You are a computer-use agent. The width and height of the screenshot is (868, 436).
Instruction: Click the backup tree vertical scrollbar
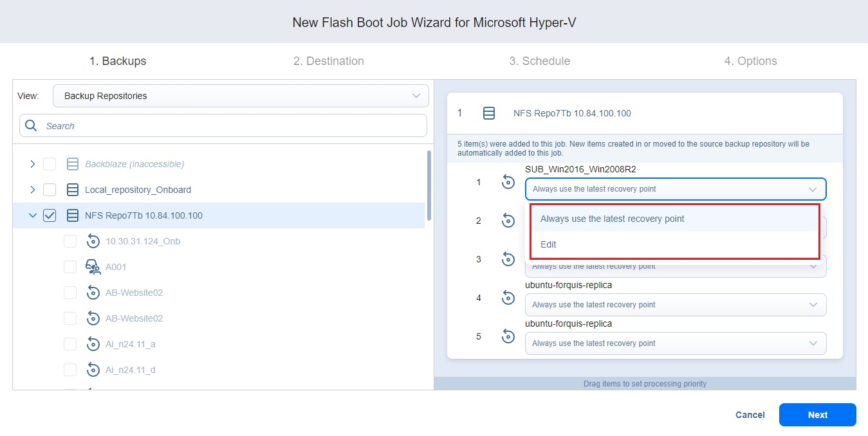click(429, 186)
